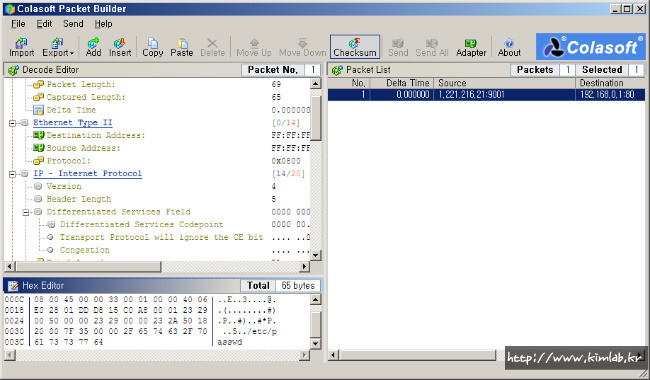The height and width of the screenshot is (380, 650).
Task: Click source address 1.221.216.21:9001
Action: [x=471, y=94]
